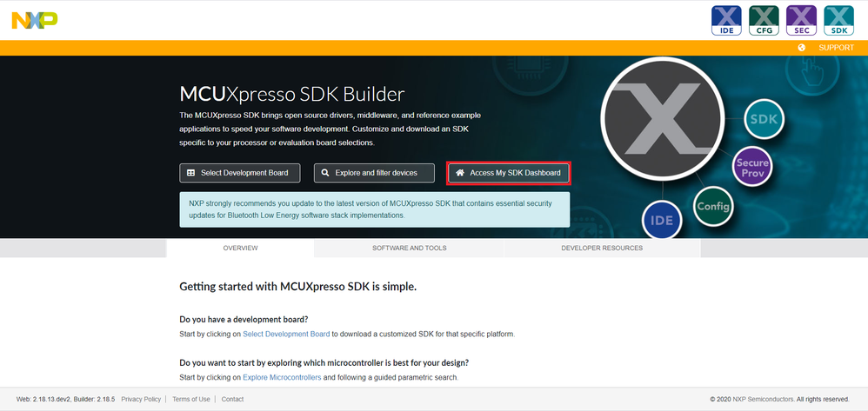Switch to SOFTWARE AND TOOLS tab
Image resolution: width=868 pixels, height=411 pixels.
click(409, 248)
